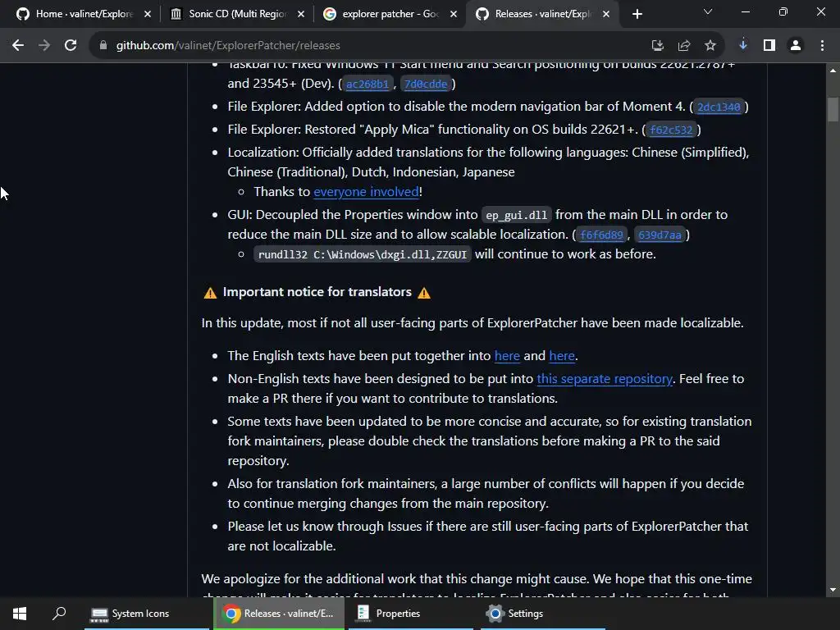Bookmark this page with the star icon
This screenshot has width=840, height=630.
(x=710, y=46)
